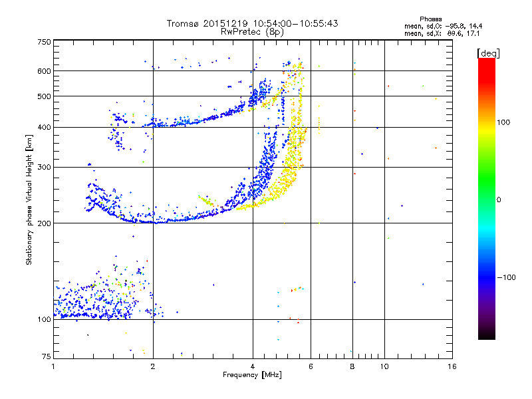The height and width of the screenshot is (399, 532).
Task: Click the y-axis tick label '200'
Action: click(x=44, y=223)
